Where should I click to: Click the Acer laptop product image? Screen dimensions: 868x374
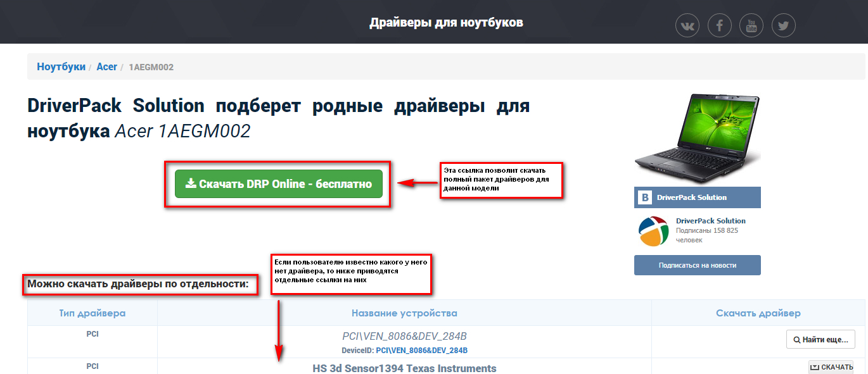pos(697,139)
